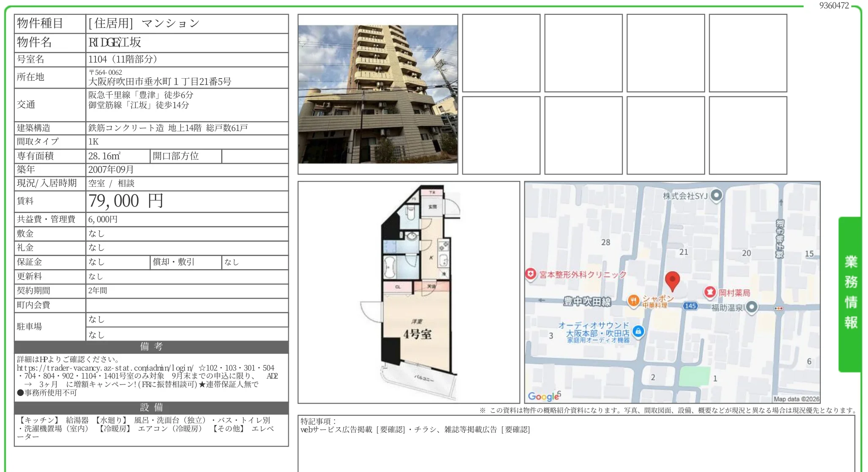868x472 pixels.
Task: Select the 町内会費 label
Action: (34, 305)
